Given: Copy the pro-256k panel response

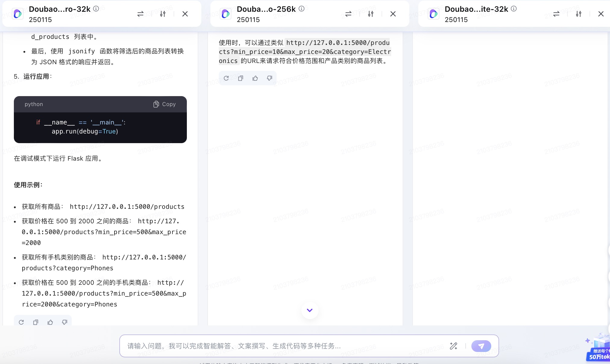Looking at the screenshot, I should tap(241, 78).
